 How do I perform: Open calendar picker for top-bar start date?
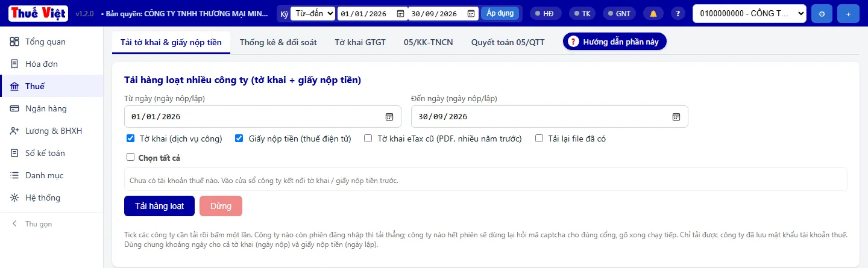[401, 13]
